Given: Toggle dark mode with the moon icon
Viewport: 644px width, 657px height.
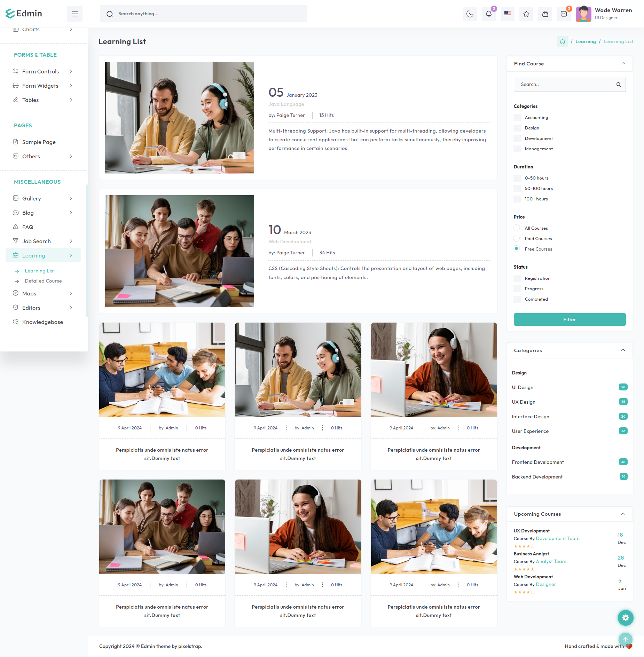Looking at the screenshot, I should point(470,14).
